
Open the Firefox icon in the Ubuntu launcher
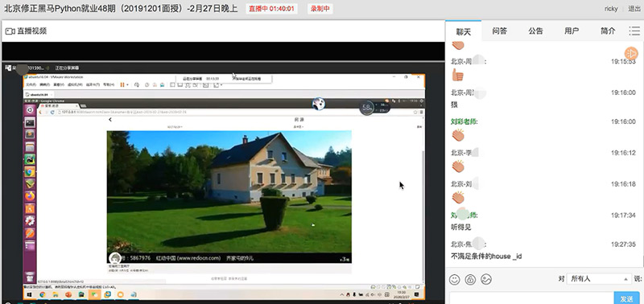(30, 196)
